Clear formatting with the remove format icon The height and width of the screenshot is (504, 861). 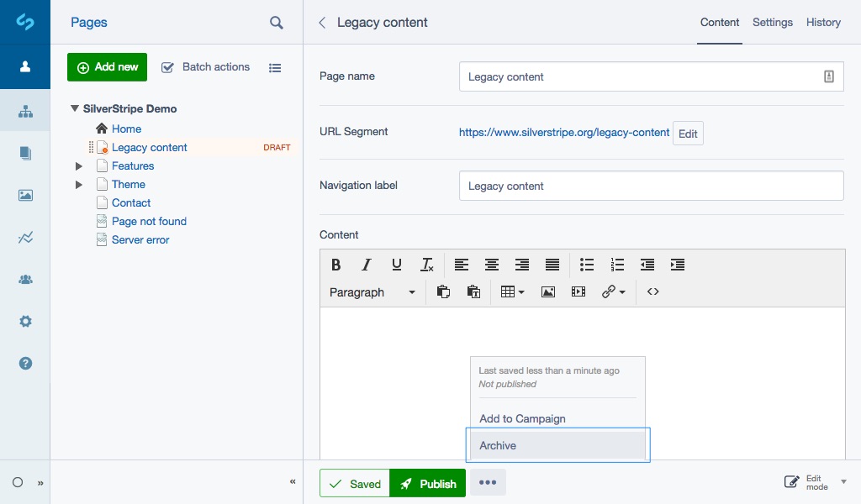426,265
